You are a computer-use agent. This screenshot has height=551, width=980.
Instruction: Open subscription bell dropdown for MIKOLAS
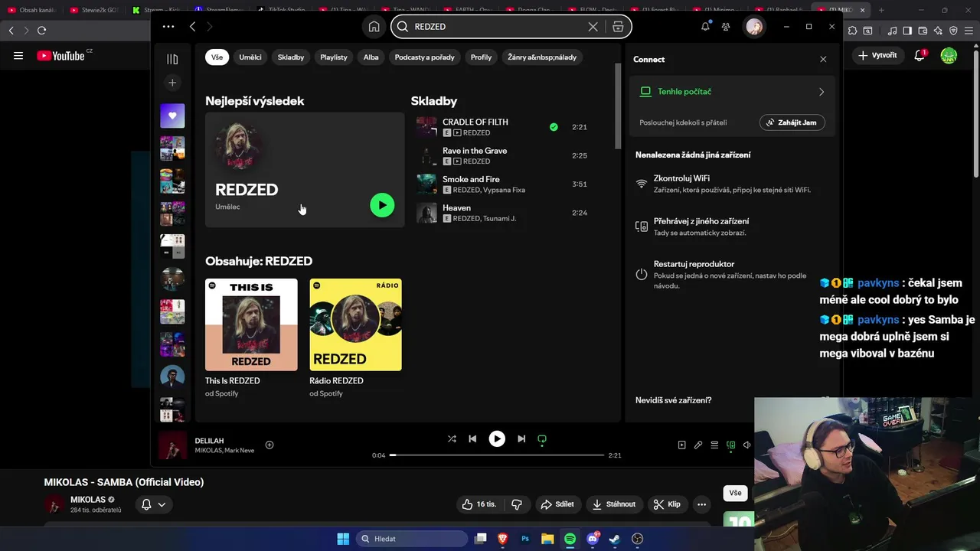pyautogui.click(x=153, y=504)
